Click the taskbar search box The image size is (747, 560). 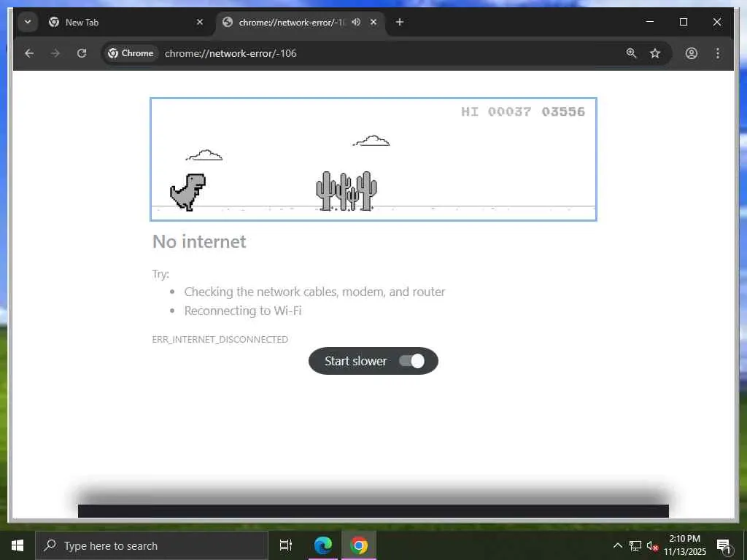(x=152, y=545)
